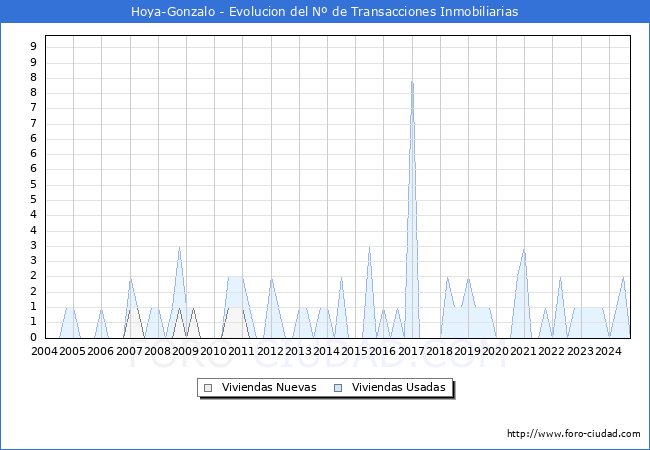Open the foro-ciudad.com URL link

[x=574, y=433]
